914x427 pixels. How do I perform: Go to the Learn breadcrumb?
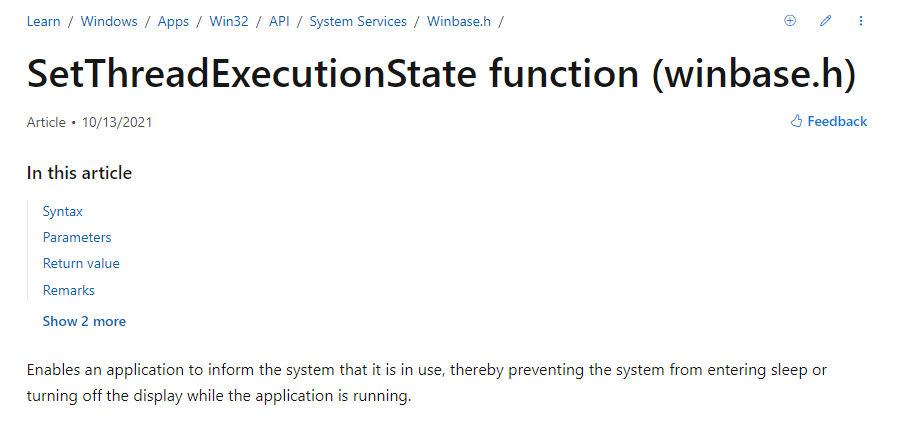(43, 21)
